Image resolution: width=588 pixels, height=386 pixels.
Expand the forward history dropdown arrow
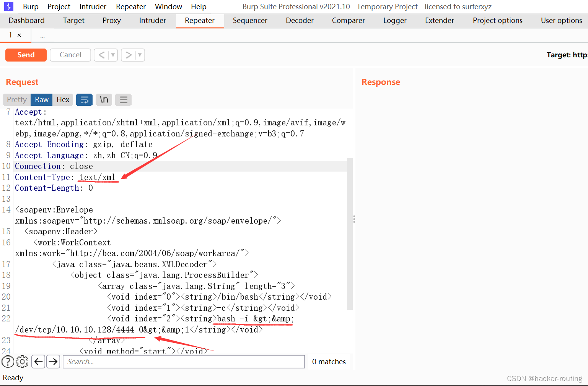tap(140, 55)
